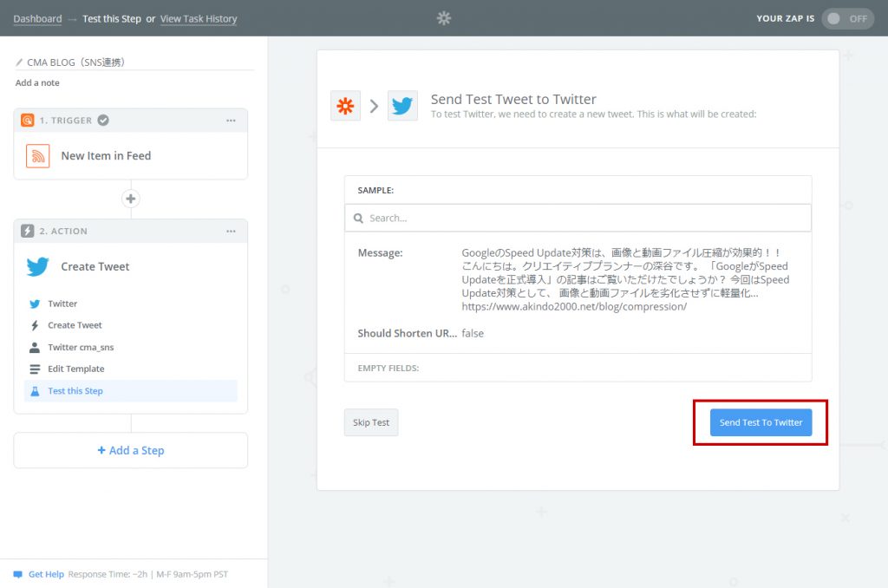Open the View Task History link
Image resolution: width=888 pixels, height=588 pixels.
(x=199, y=19)
